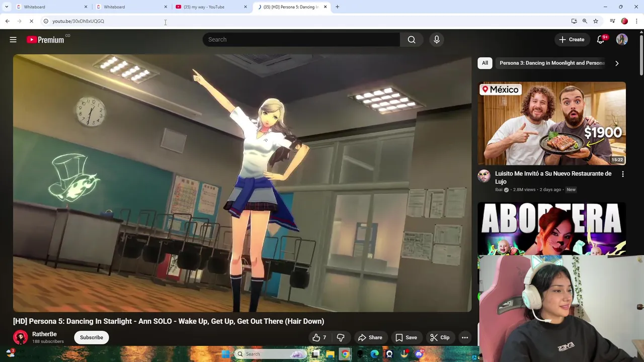This screenshot has height=362, width=644.
Task: Go back with the browser back arrow
Action: 7,21
